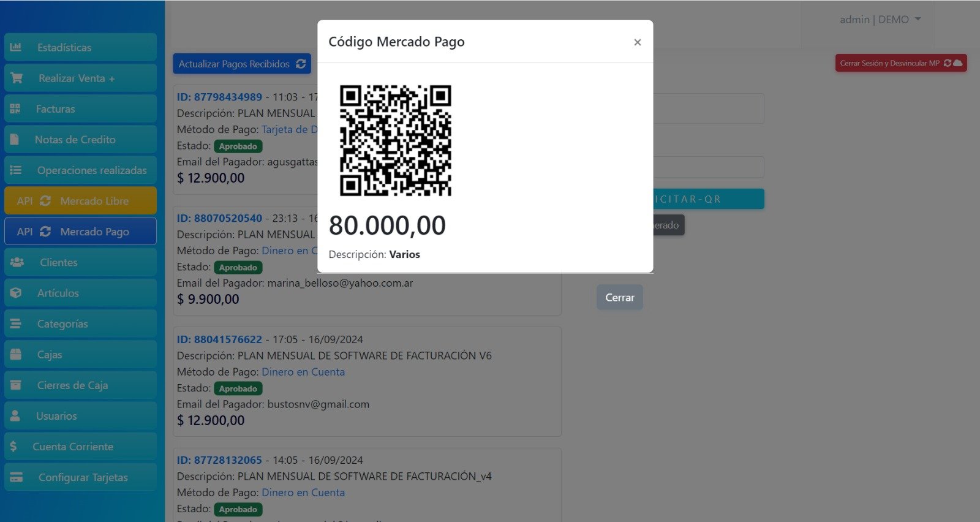Image resolution: width=980 pixels, height=522 pixels.
Task: Click the box icon beside Artículos
Action: pos(16,293)
